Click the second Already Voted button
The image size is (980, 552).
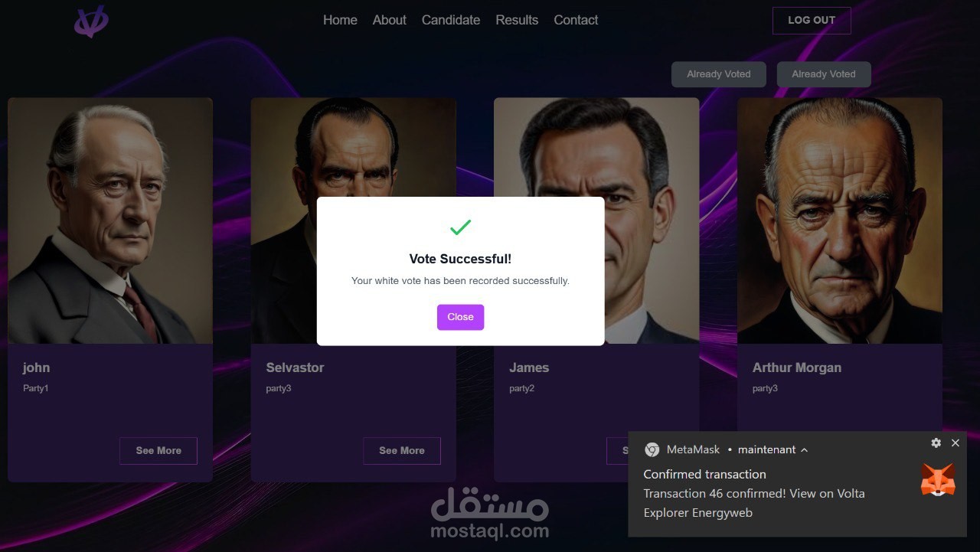pyautogui.click(x=823, y=73)
